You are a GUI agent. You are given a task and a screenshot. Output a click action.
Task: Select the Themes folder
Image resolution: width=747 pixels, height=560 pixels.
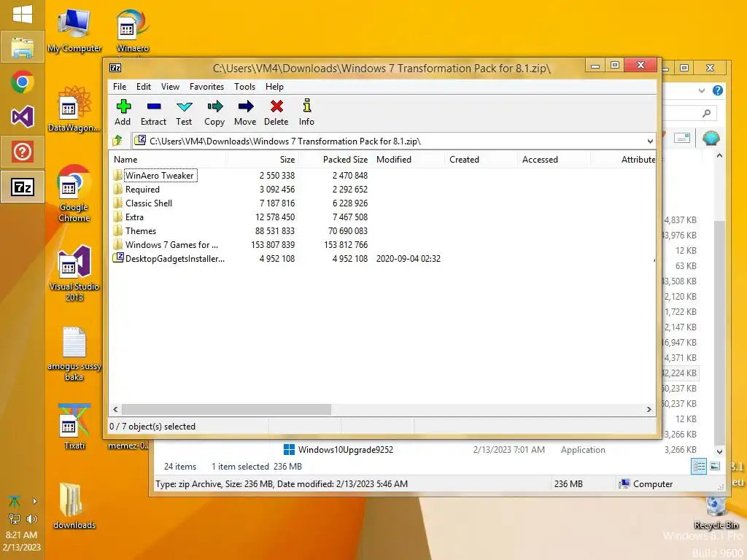141,230
